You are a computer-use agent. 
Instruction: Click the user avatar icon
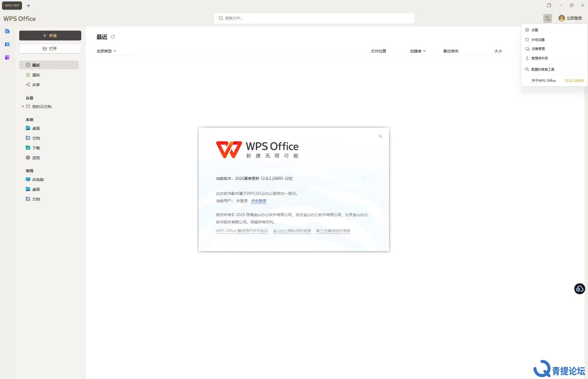[561, 18]
